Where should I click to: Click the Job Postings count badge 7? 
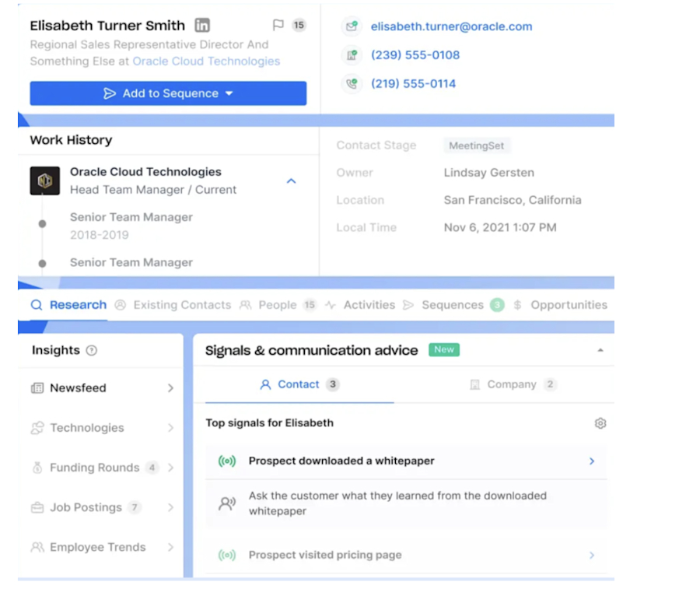point(134,507)
